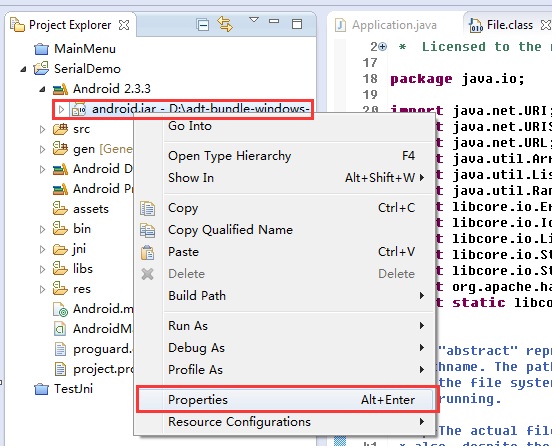Expand the jni folder
The width and height of the screenshot is (556, 448).
click(x=43, y=249)
